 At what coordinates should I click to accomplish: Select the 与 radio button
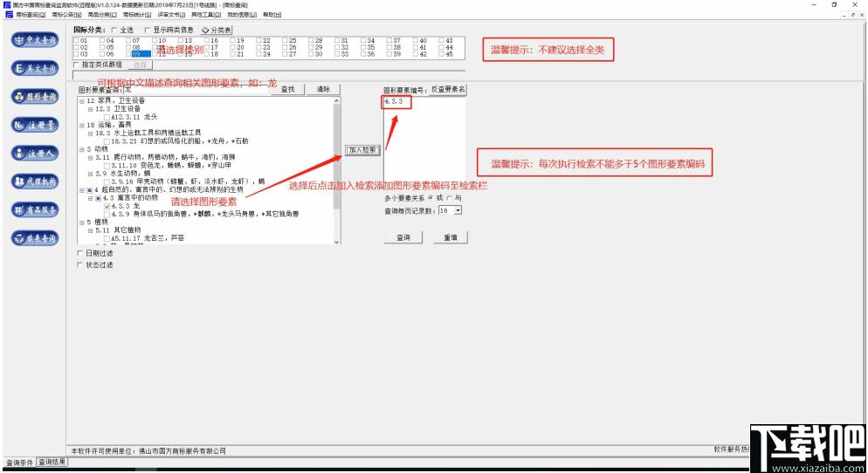click(450, 198)
